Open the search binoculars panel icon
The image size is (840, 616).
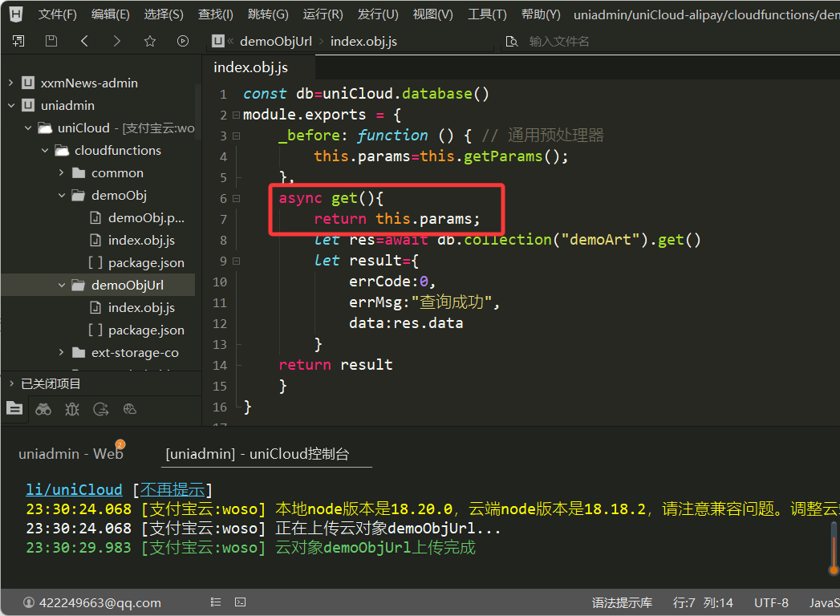click(x=43, y=409)
